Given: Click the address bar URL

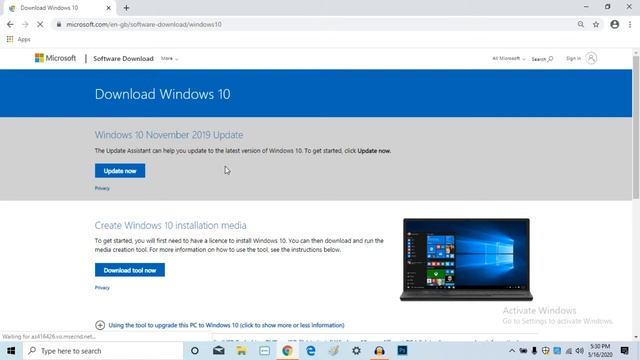Looking at the screenshot, I should [144, 24].
